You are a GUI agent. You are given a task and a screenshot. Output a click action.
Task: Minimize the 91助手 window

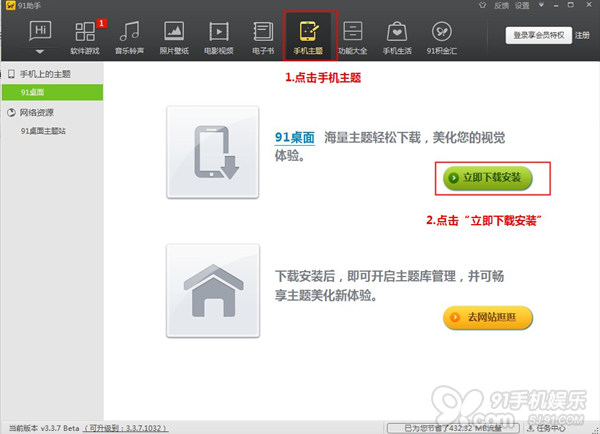pyautogui.click(x=556, y=5)
